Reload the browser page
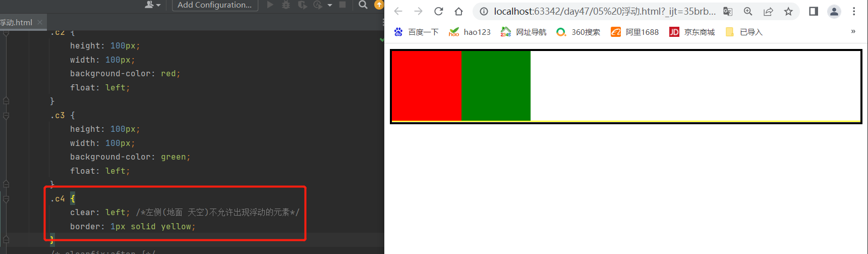The width and height of the screenshot is (868, 254). 438,11
